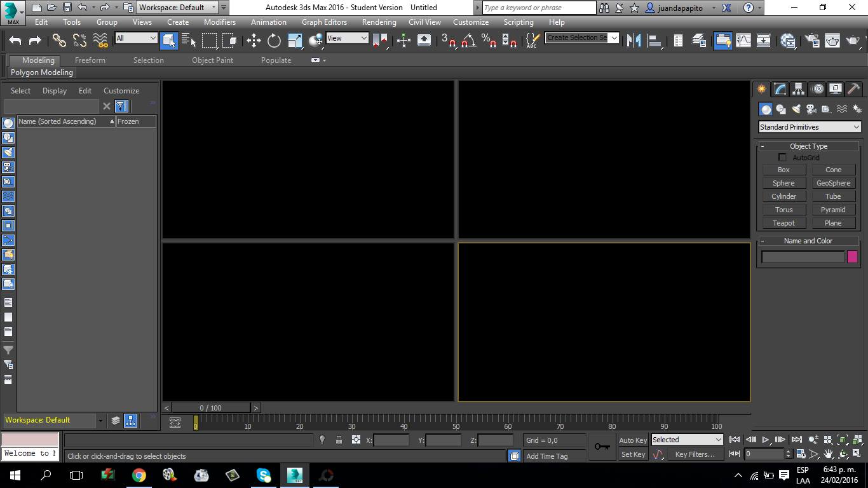Click the teapot Render Production icon
Screen dimensions: 868x488
853,41
